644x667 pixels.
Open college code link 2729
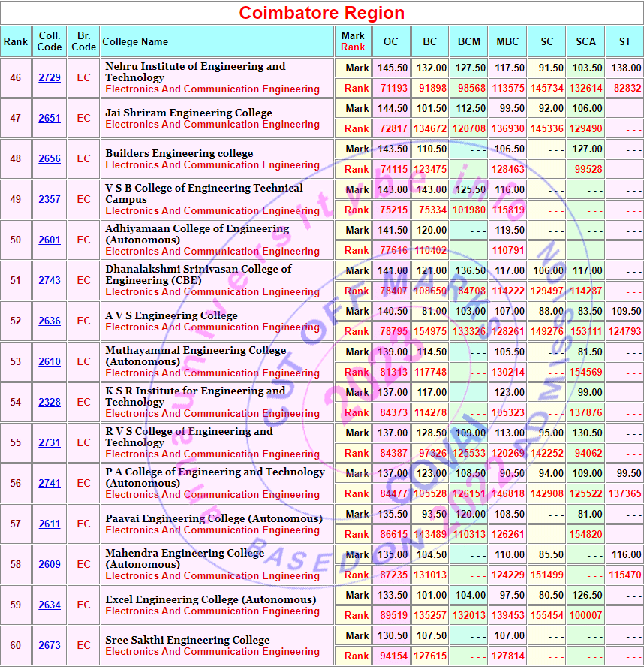[50, 77]
